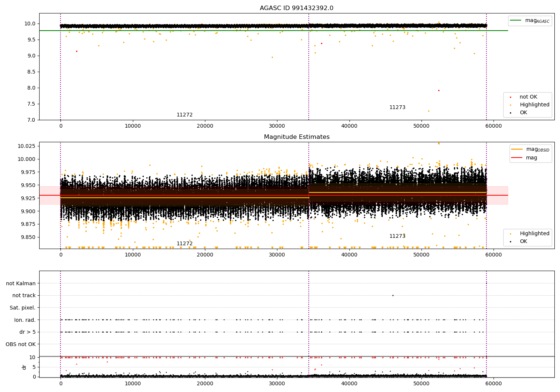Click the red 'mag' legend line sample
The width and height of the screenshot is (560, 392).
click(x=517, y=158)
